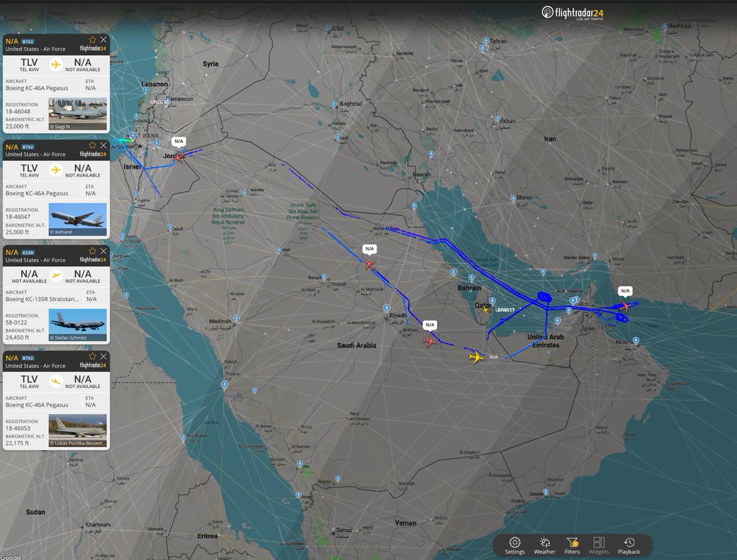This screenshot has height=560, width=737.
Task: Click the B762 badge on the 18-46048 card
Action: point(28,41)
